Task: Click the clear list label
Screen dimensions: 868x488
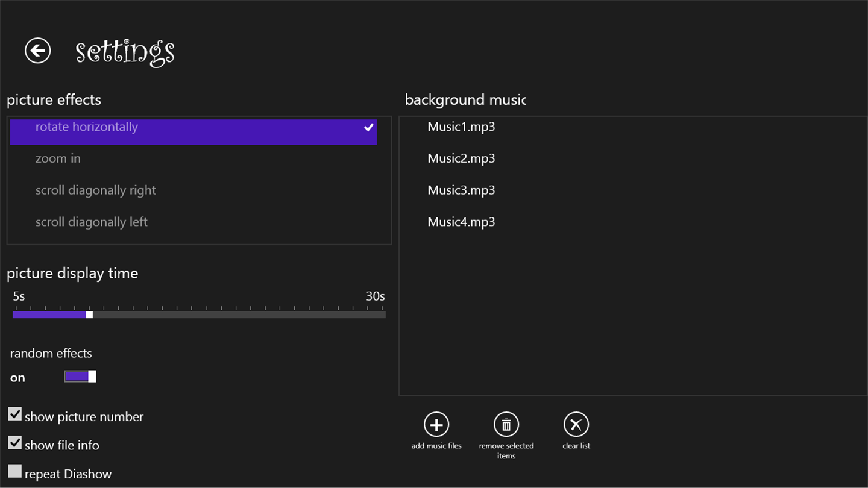Action: [576, 446]
